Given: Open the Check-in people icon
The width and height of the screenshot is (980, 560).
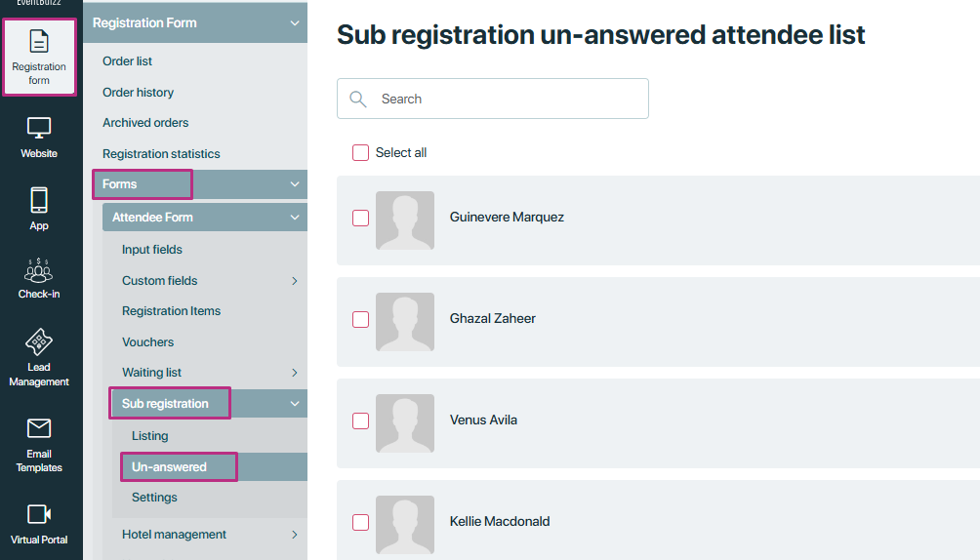Looking at the screenshot, I should 39,270.
